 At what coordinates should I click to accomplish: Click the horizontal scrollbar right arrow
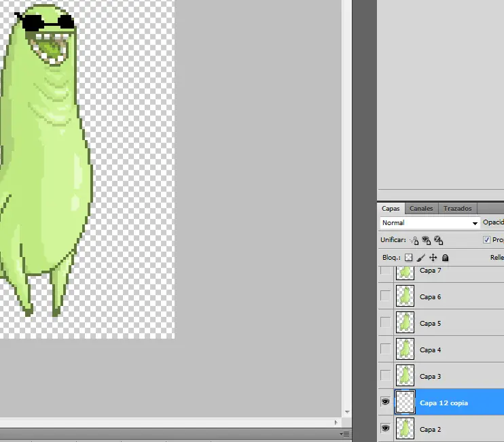335,424
